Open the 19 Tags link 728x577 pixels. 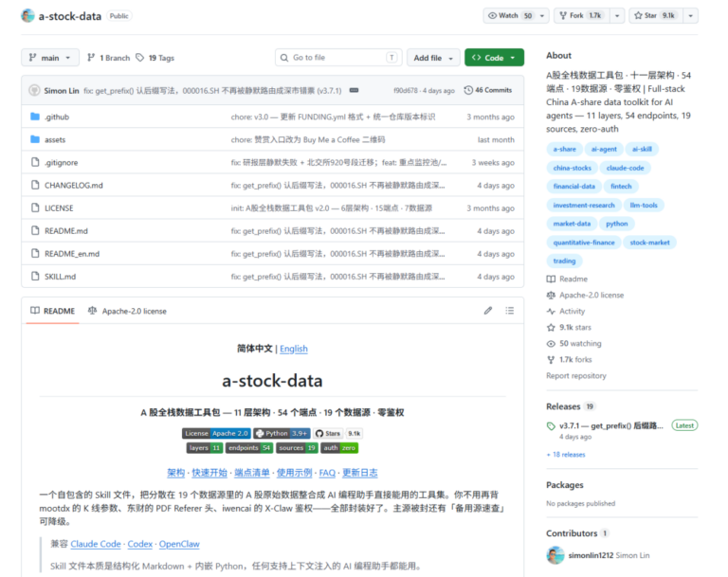click(x=155, y=58)
